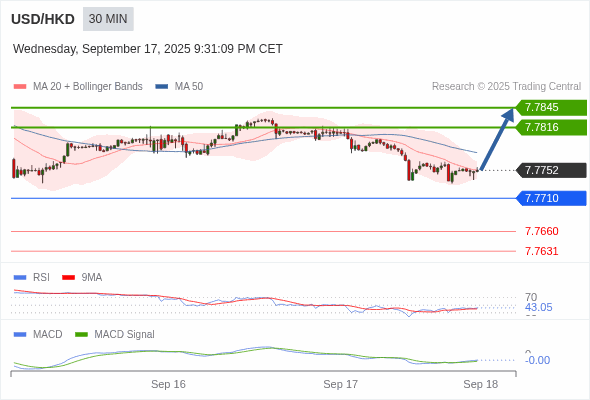Screen dimensions: 590x400
Task: Click the Research © 2025 Trading Central credit
Action: (x=506, y=87)
